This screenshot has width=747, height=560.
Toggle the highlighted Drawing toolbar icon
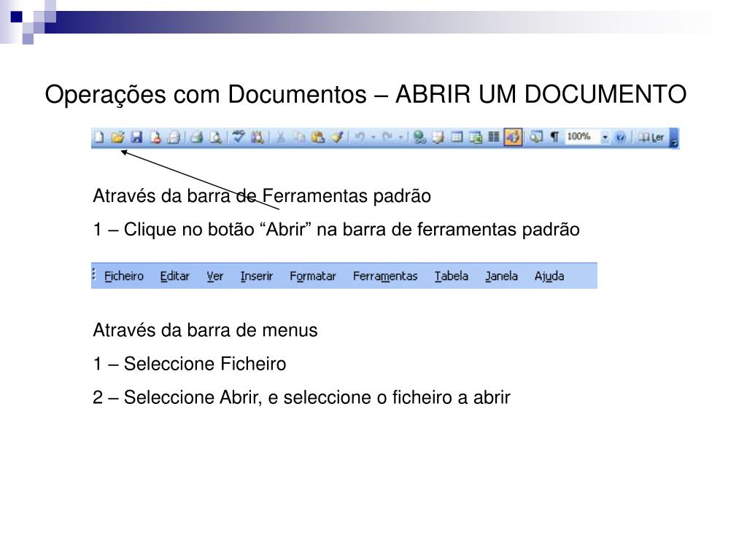tap(513, 137)
